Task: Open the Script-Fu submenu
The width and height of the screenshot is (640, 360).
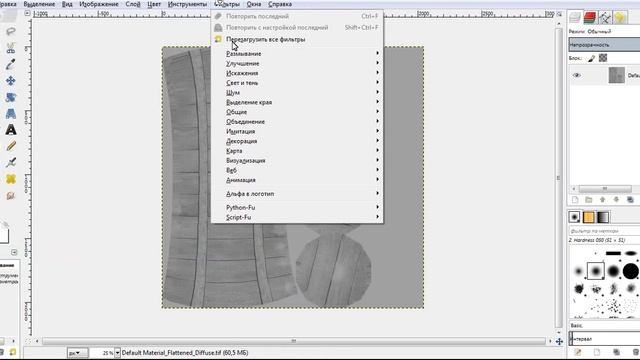Action: (x=297, y=218)
